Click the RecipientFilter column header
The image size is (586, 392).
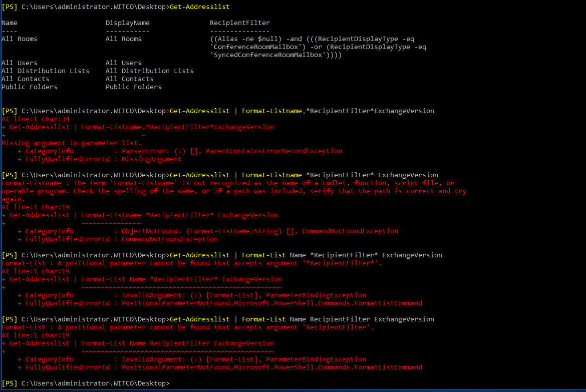tap(239, 23)
